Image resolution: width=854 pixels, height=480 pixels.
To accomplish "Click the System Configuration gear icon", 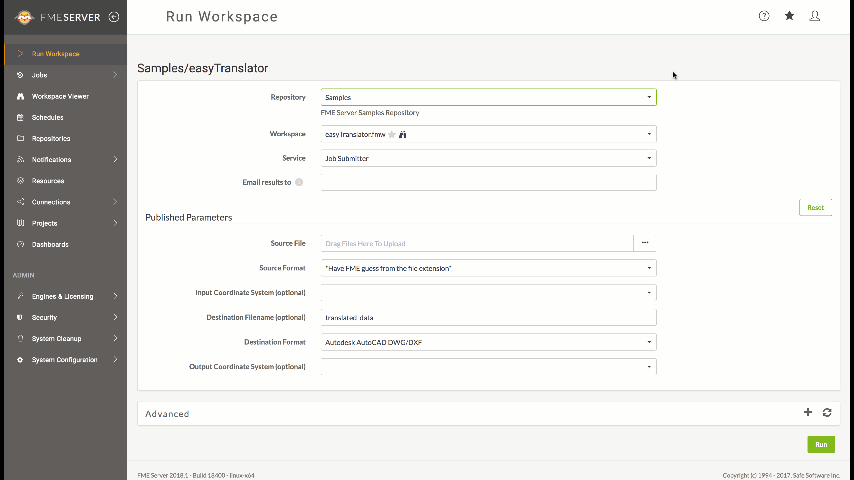I will pos(20,360).
